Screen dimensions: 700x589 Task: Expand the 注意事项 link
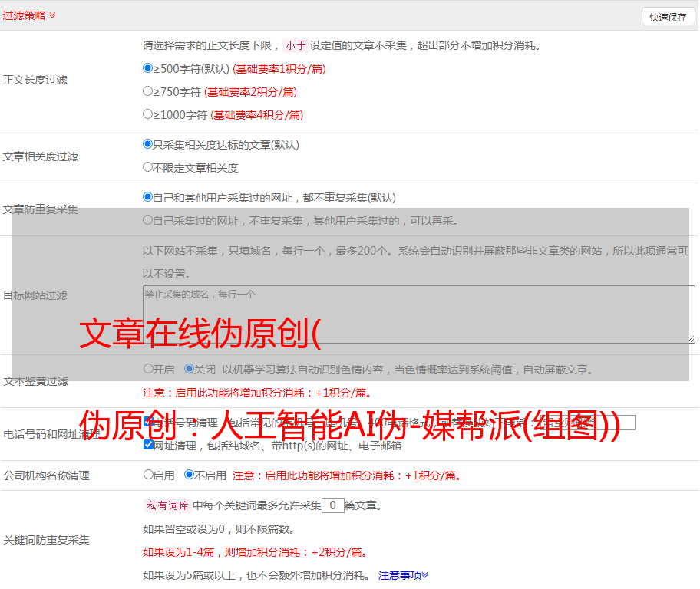click(403, 575)
